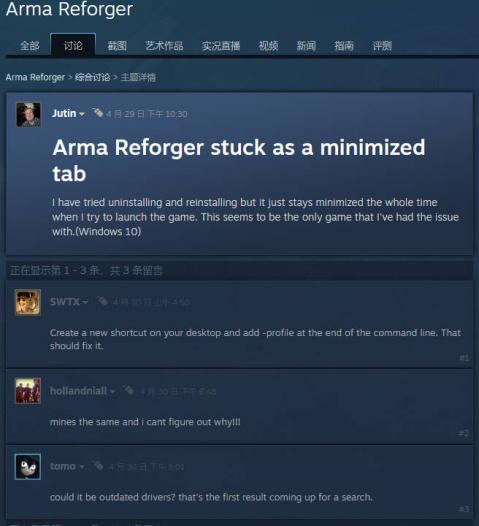
Task: Click the badge icon beside Jutin's name
Action: [98, 113]
